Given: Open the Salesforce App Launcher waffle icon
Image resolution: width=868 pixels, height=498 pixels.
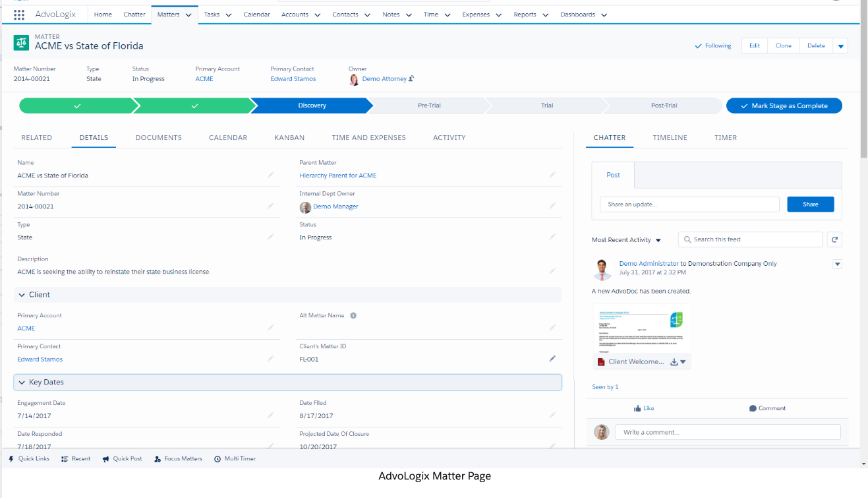Looking at the screenshot, I should [x=18, y=15].
